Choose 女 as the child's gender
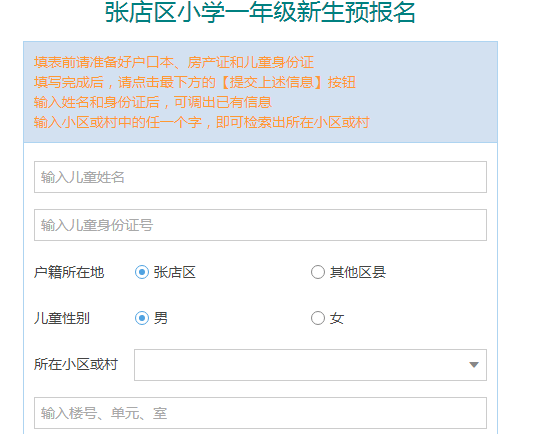The height and width of the screenshot is (434, 533). [318, 318]
